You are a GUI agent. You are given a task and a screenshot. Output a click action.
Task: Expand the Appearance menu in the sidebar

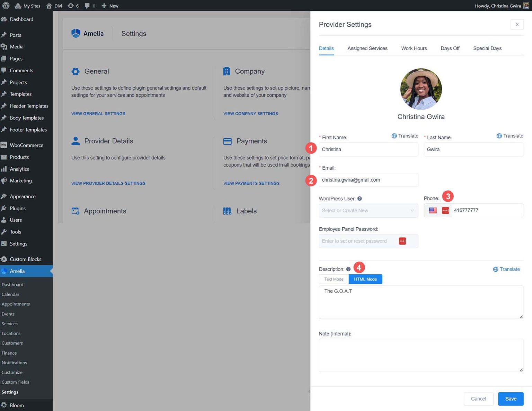coord(22,196)
